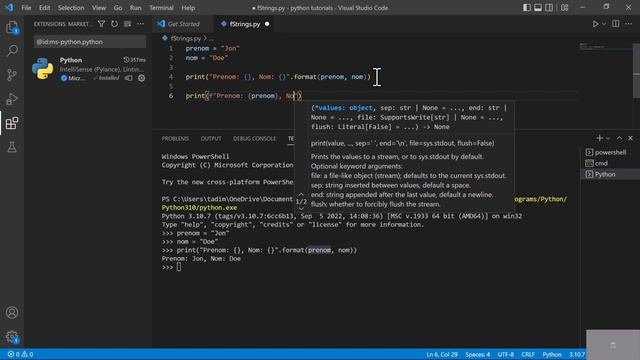Open the Accounts menu icon
The height and width of the screenshot is (360, 640).
[x=12, y=313]
